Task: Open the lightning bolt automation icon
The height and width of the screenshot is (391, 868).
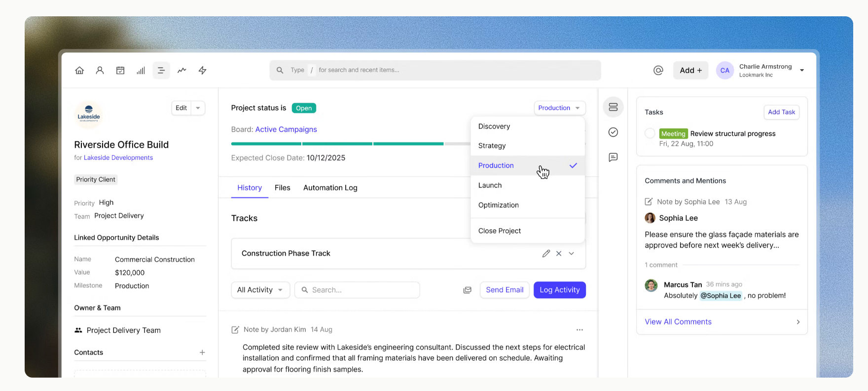Action: coord(202,71)
